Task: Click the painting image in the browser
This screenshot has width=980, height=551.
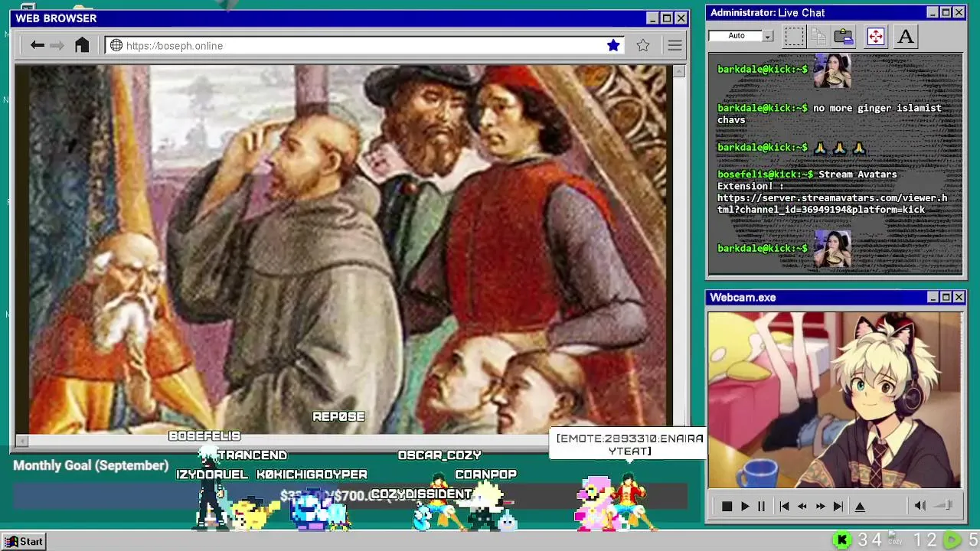Action: pos(343,249)
